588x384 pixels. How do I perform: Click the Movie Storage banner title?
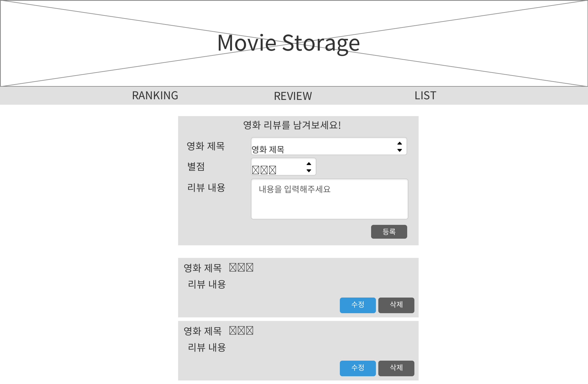click(x=288, y=43)
